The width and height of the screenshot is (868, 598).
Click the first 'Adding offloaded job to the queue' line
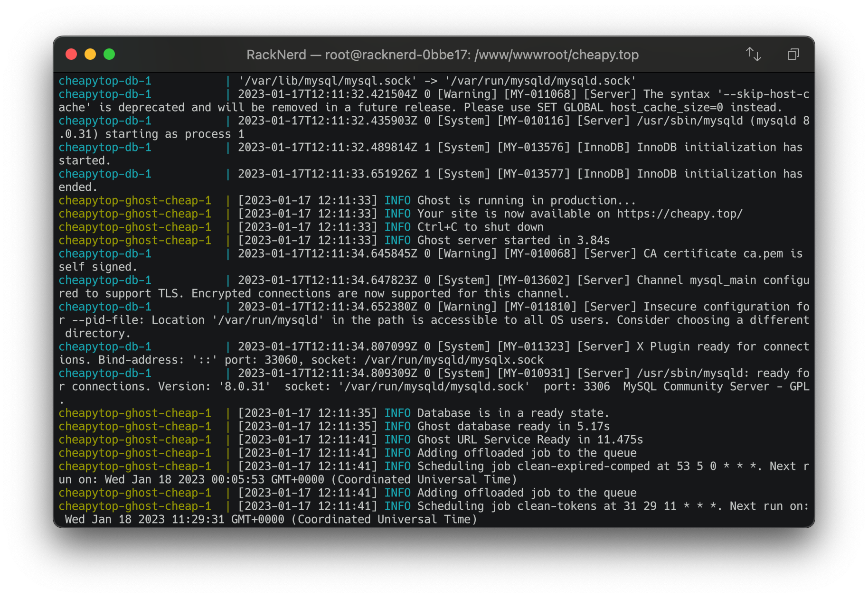click(527, 453)
